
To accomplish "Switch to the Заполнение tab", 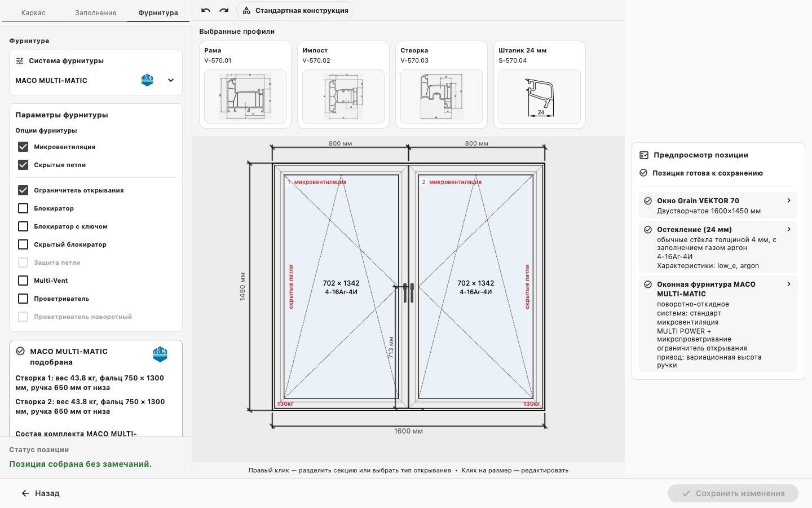I will (96, 12).
